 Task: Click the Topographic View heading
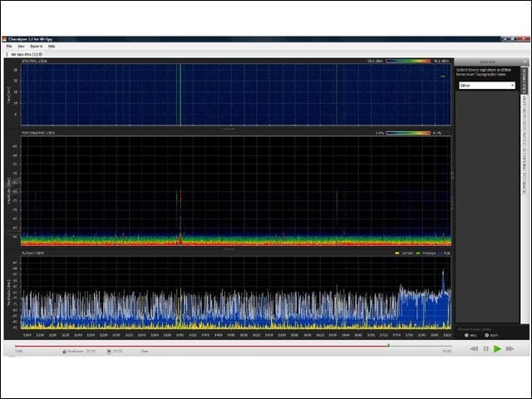38,133
